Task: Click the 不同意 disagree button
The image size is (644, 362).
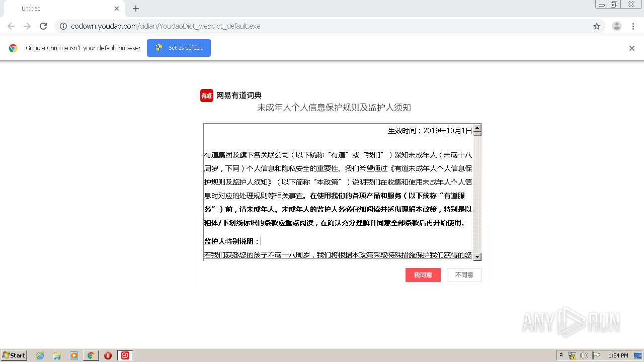Action: 464,275
